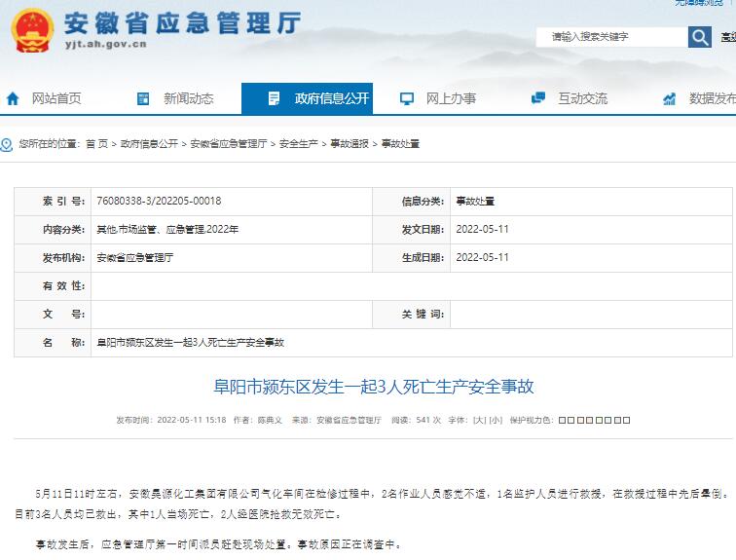This screenshot has width=736, height=560.
Task: Set font size to small [小]
Action: pos(496,420)
